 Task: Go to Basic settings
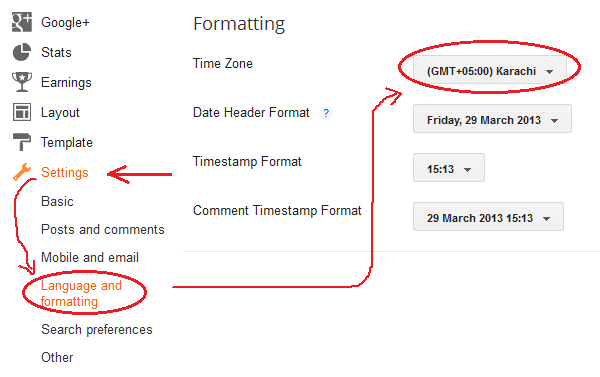[x=57, y=201]
